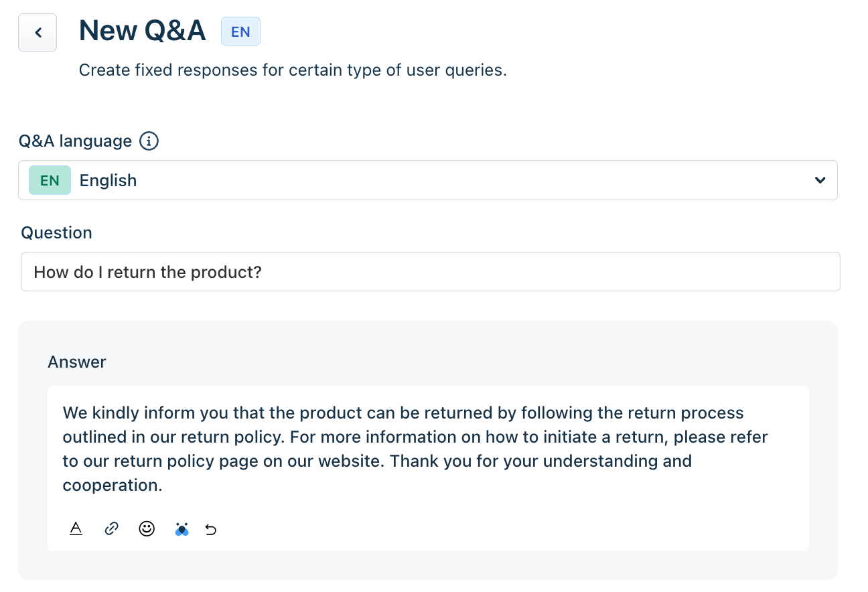The height and width of the screenshot is (592, 868).
Task: Click the Answer section label
Action: point(77,362)
